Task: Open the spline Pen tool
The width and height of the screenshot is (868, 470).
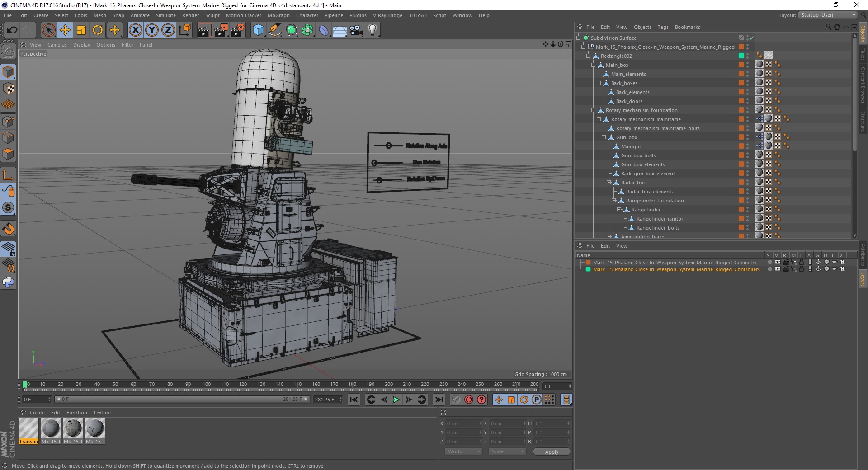Action: (274, 30)
